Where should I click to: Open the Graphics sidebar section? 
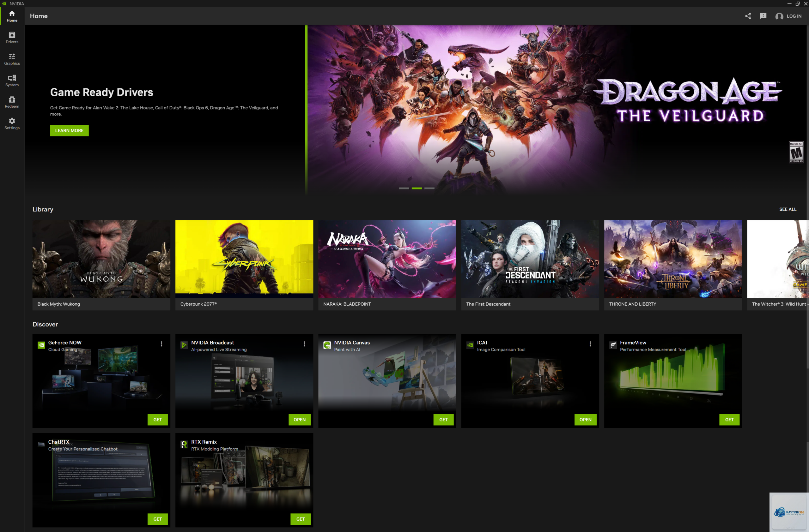click(x=12, y=59)
